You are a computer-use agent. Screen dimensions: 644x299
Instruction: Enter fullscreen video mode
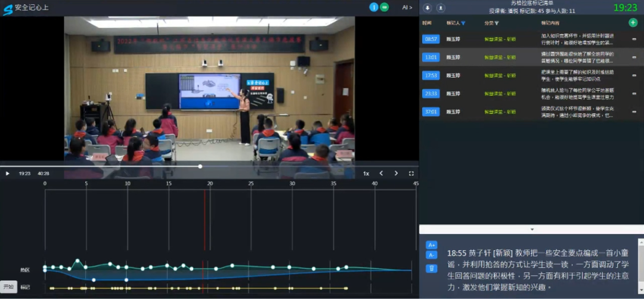[411, 173]
